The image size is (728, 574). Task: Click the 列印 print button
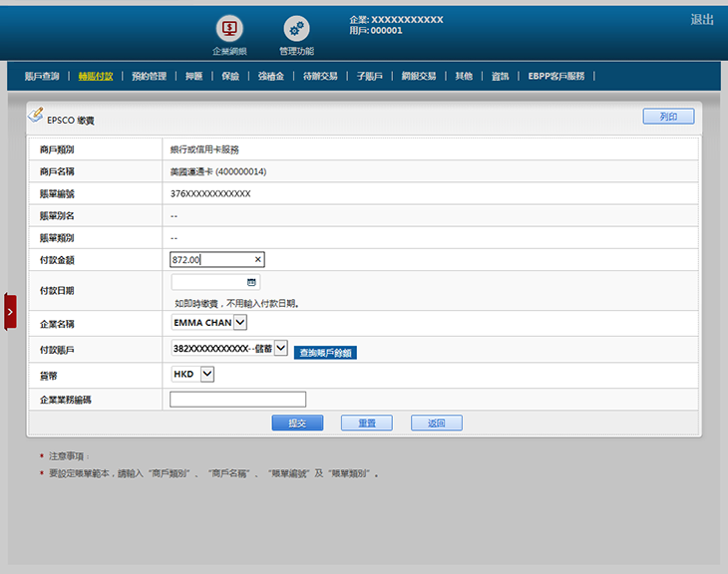point(668,117)
